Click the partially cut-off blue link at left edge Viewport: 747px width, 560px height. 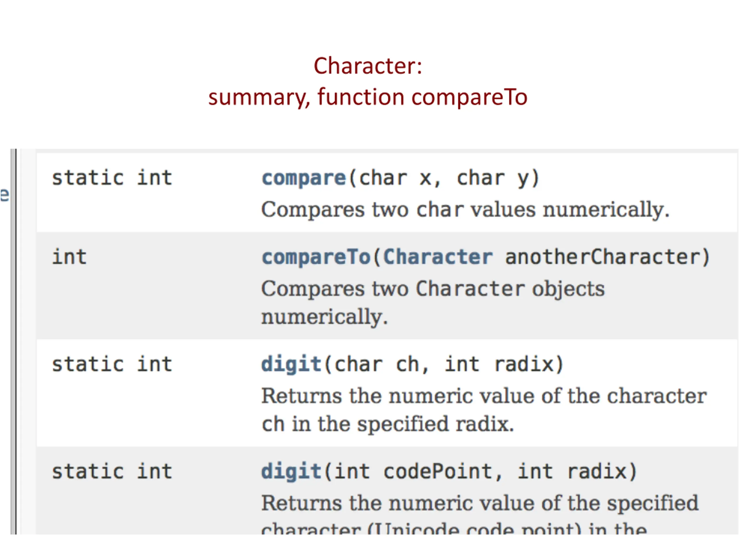4,195
